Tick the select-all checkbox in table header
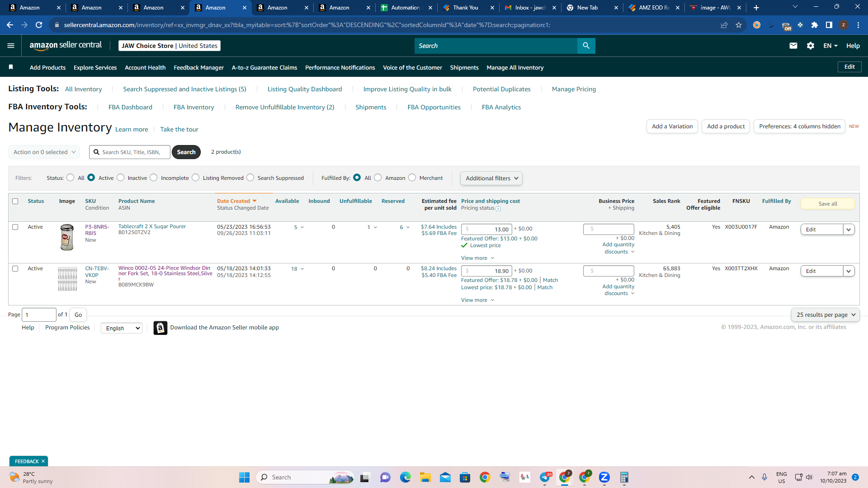 15,202
